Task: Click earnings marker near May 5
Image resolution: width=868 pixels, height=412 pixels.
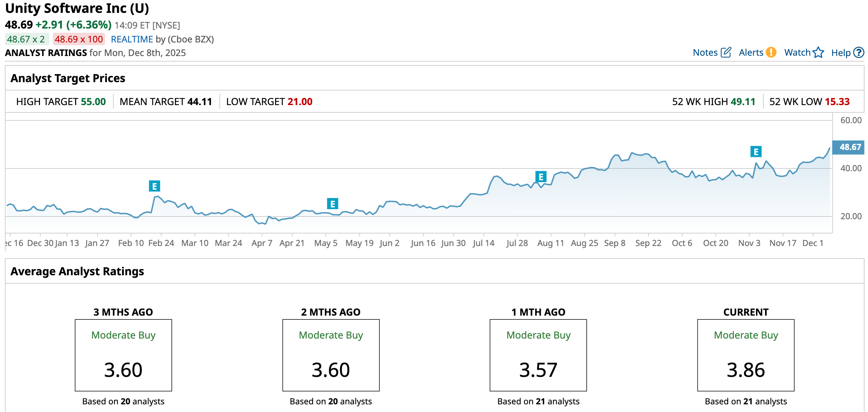Action: pyautogui.click(x=332, y=204)
